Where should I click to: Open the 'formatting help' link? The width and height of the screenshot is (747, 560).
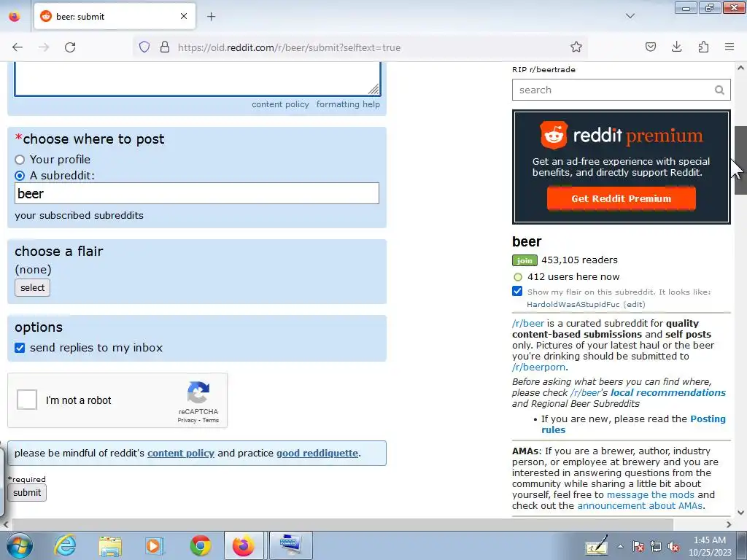tap(348, 104)
